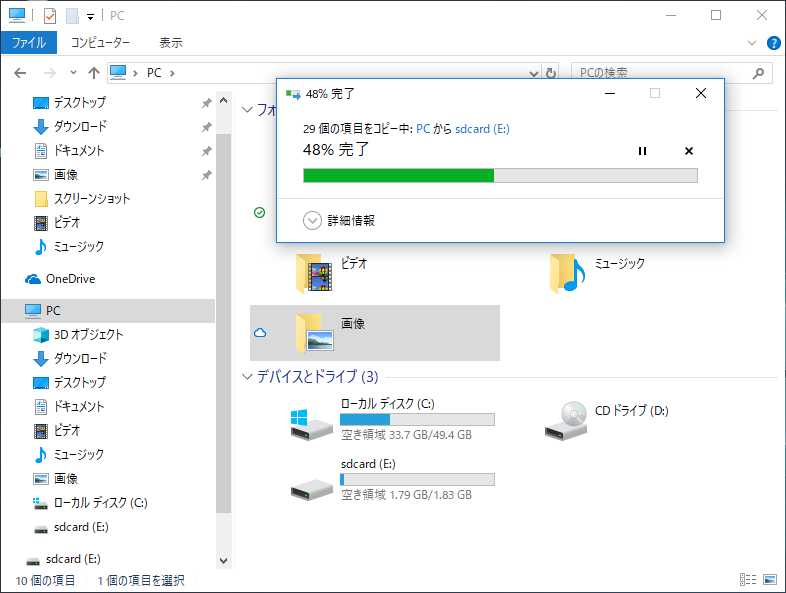786x593 pixels.
Task: Open recent locations dropdown arrow
Action: coord(73,73)
